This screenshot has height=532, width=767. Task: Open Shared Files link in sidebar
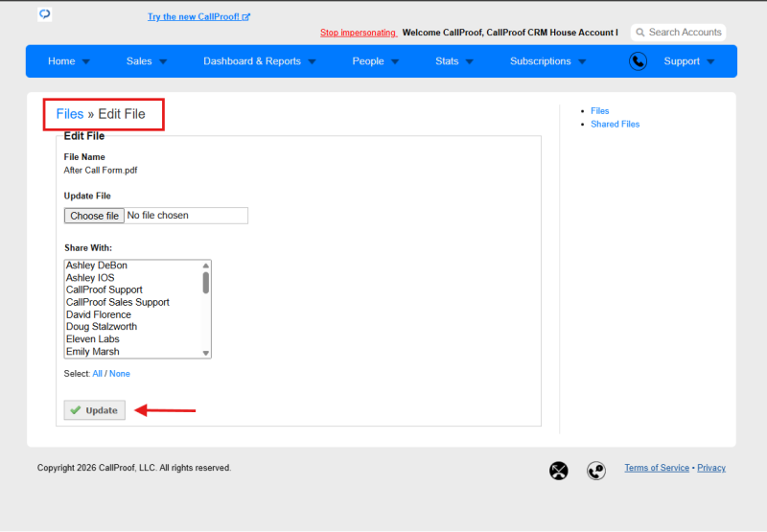click(x=615, y=125)
